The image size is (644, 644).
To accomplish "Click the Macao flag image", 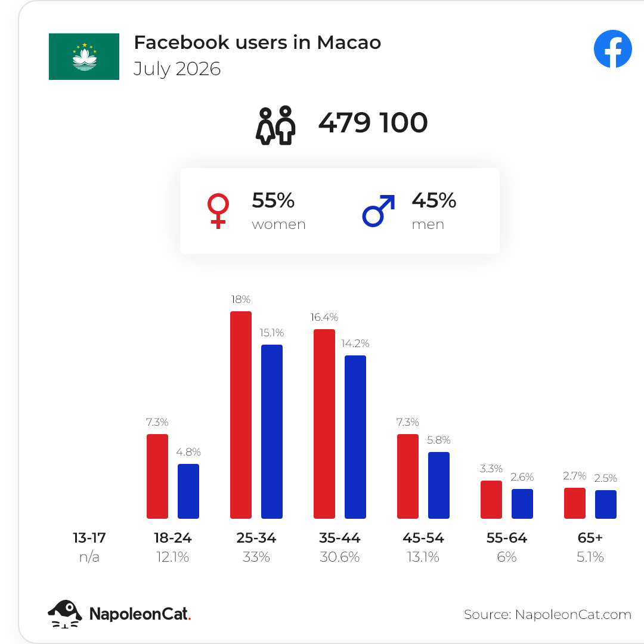I will coord(84,57).
